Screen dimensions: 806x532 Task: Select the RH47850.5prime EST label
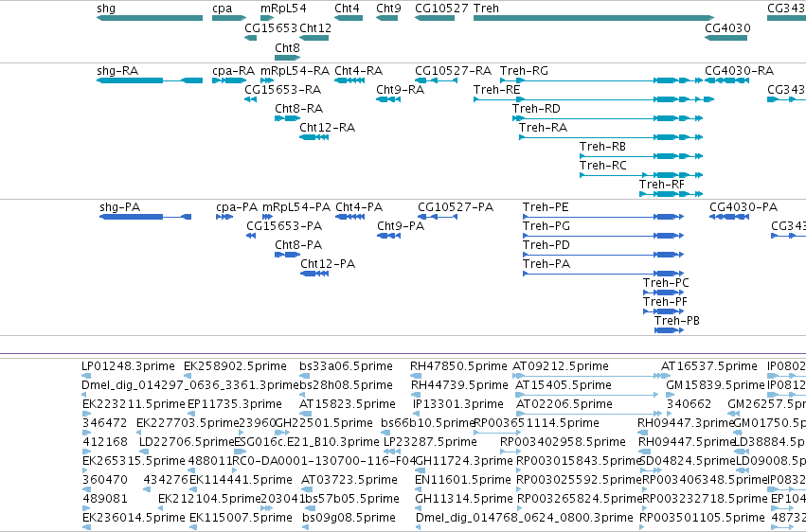point(458,366)
